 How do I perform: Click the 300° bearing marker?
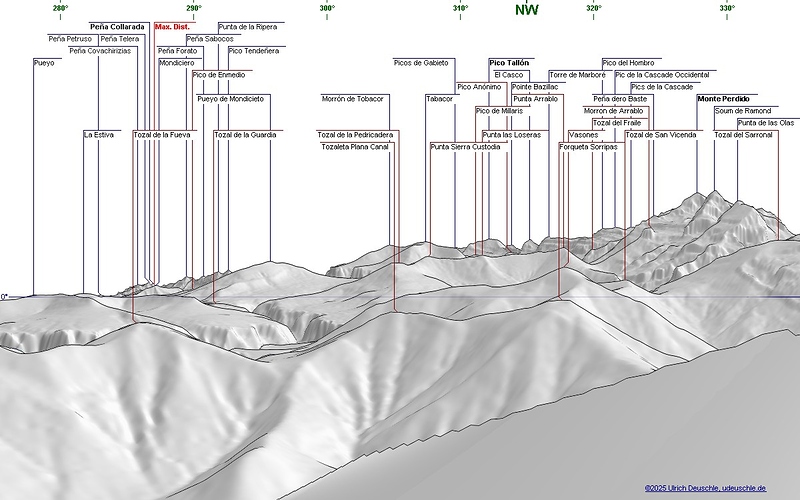[327, 8]
